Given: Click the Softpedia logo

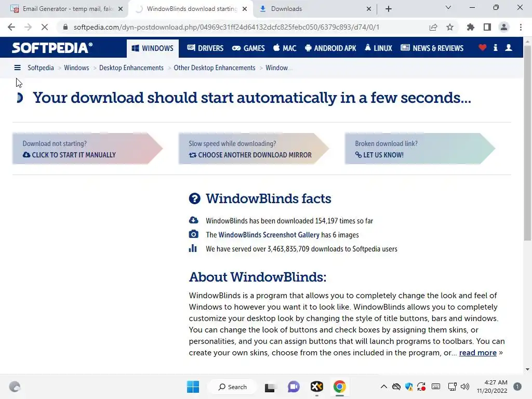Looking at the screenshot, I should pyautogui.click(x=52, y=48).
